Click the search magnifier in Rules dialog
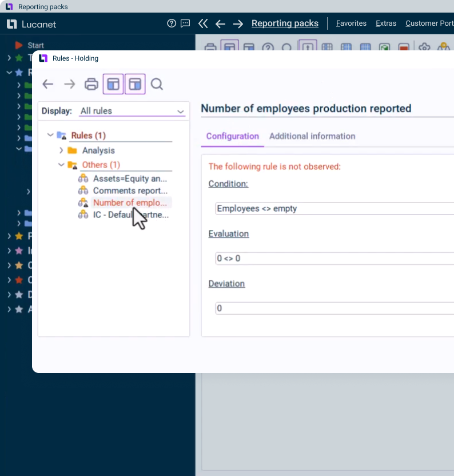 click(157, 85)
